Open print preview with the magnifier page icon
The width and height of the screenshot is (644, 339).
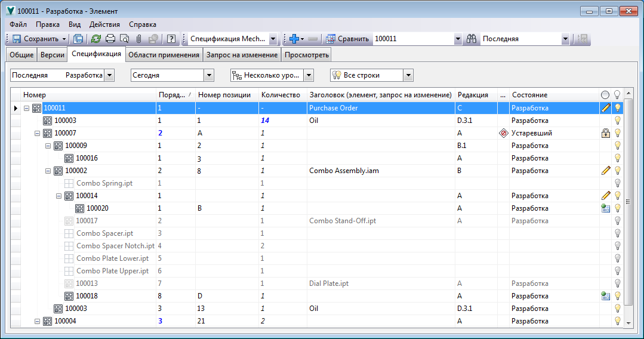click(125, 39)
